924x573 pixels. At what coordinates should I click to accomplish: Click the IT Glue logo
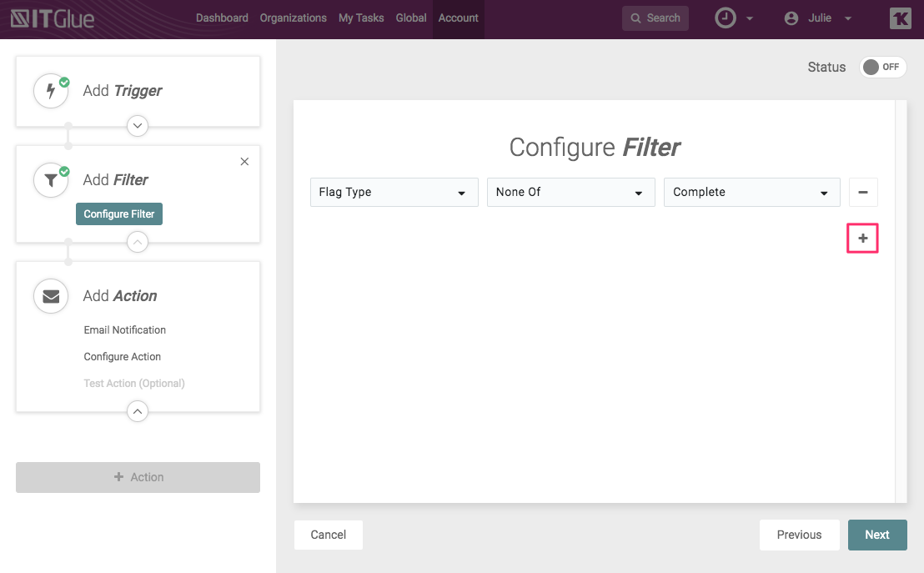click(x=53, y=18)
